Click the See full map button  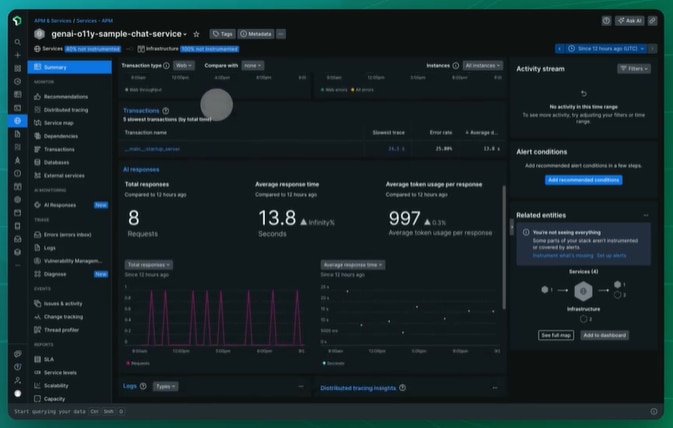click(x=556, y=335)
